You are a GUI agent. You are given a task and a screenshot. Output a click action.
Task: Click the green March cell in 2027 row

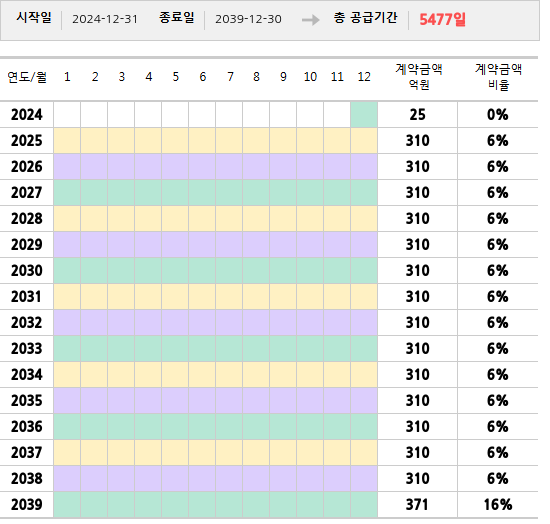tap(121, 193)
